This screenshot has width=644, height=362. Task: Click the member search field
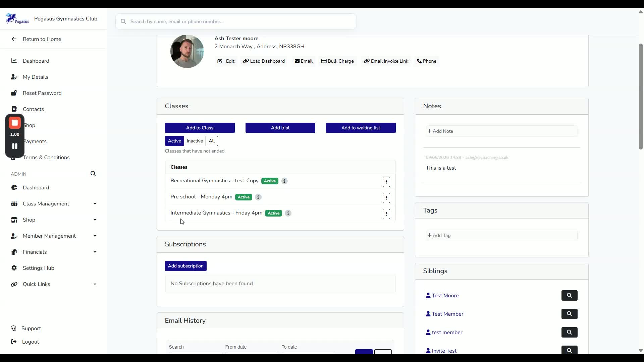click(x=236, y=21)
